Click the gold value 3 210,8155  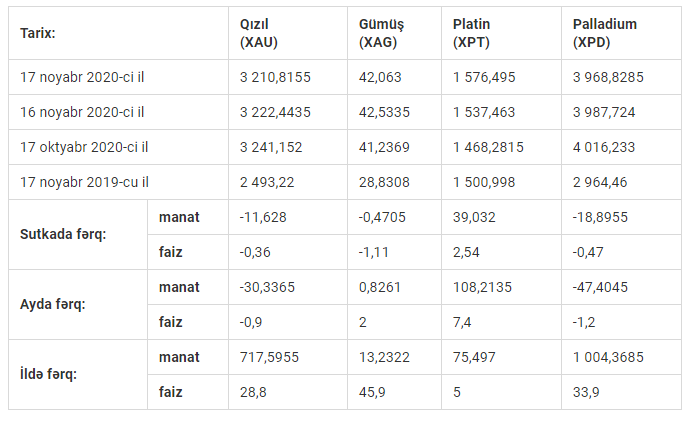click(275, 77)
